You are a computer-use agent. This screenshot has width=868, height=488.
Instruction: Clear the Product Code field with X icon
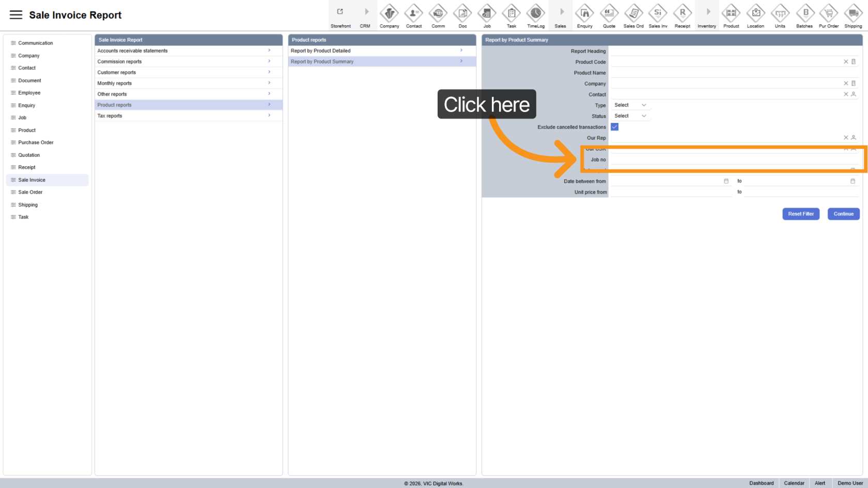point(846,62)
